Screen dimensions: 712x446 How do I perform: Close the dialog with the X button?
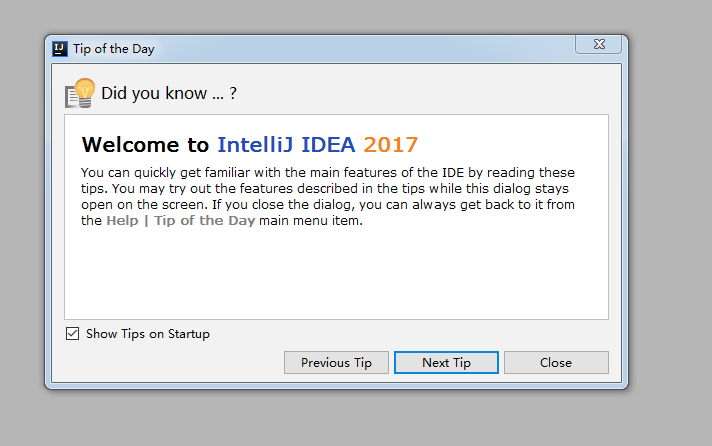pyautogui.click(x=598, y=44)
